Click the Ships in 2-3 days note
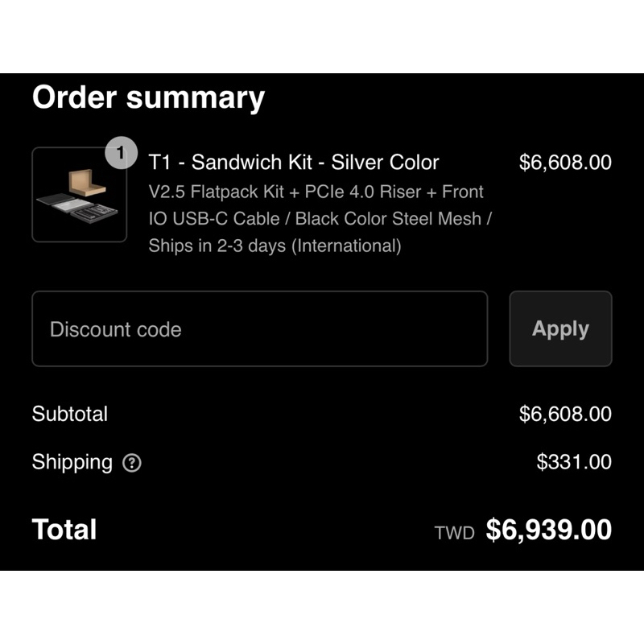This screenshot has width=644, height=644. (275, 246)
